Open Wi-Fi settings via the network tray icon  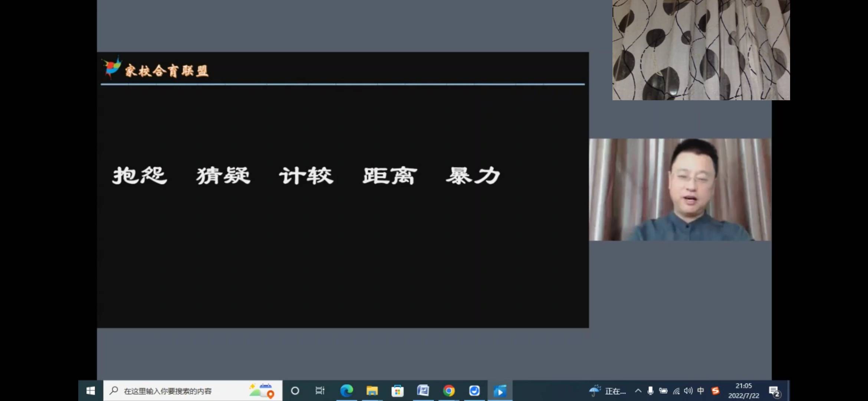click(677, 391)
